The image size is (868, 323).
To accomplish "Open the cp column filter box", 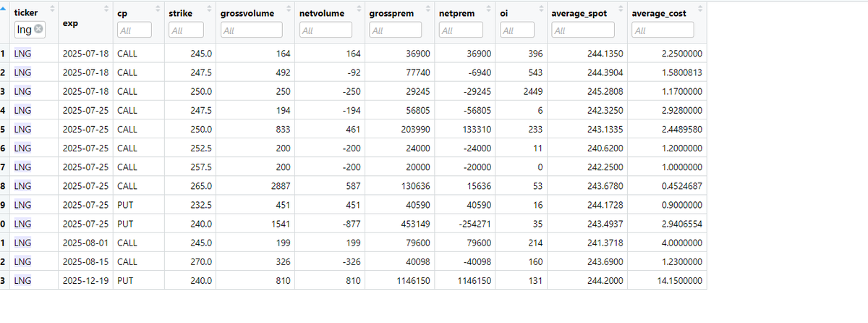I will (134, 30).
